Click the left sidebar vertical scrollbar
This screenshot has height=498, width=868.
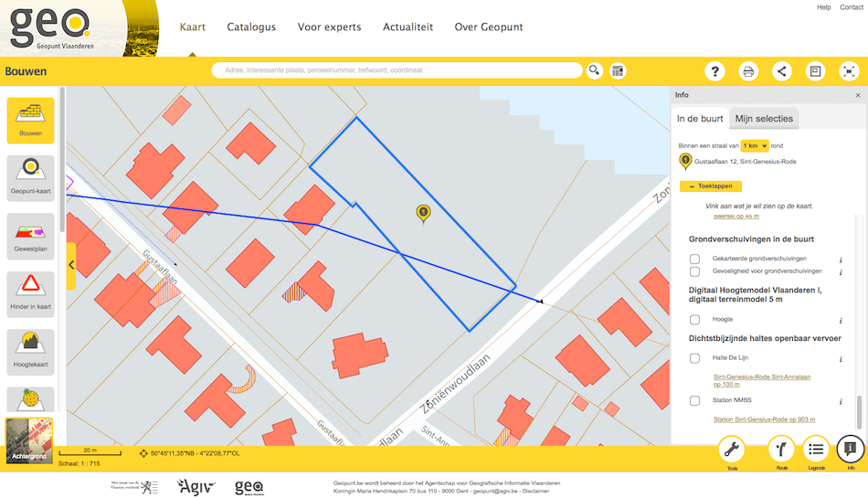pyautogui.click(x=62, y=161)
